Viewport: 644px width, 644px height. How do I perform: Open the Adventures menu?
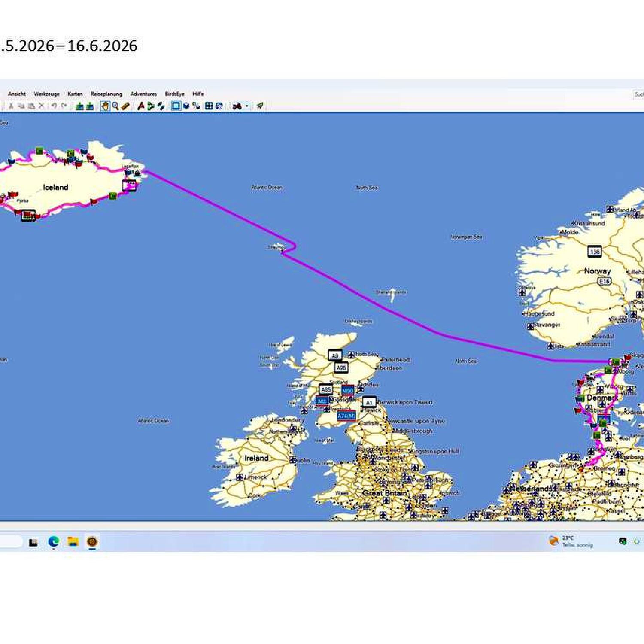pyautogui.click(x=143, y=94)
